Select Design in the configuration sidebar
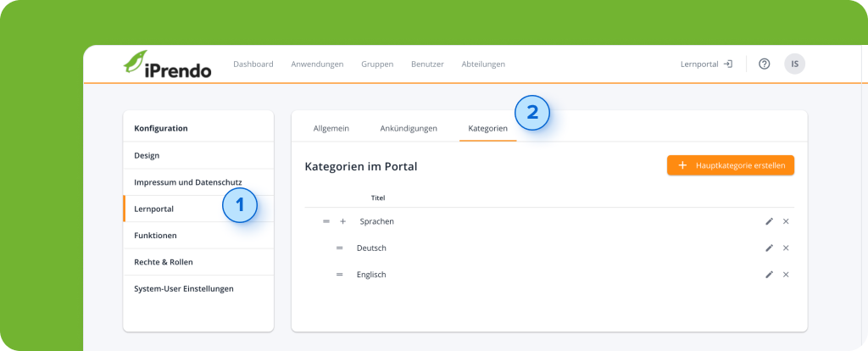 147,155
